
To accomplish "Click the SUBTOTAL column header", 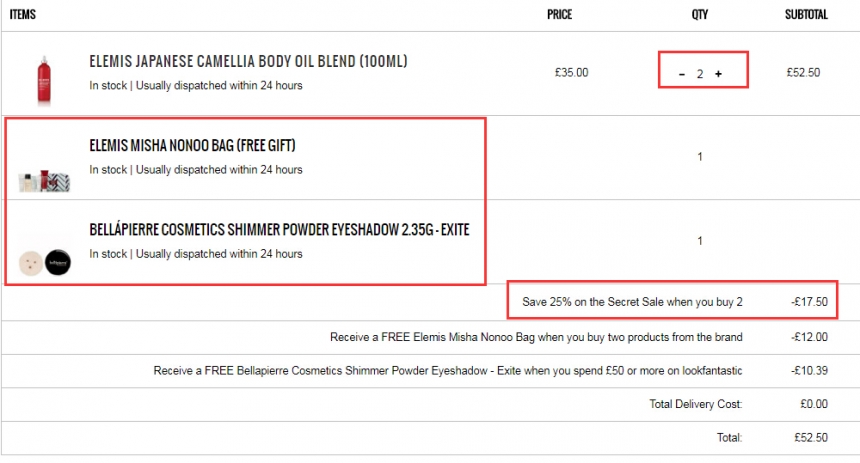I will click(x=806, y=14).
